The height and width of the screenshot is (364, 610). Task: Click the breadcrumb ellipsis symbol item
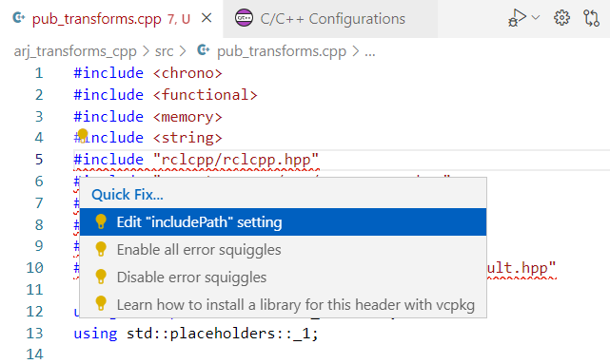[370, 52]
